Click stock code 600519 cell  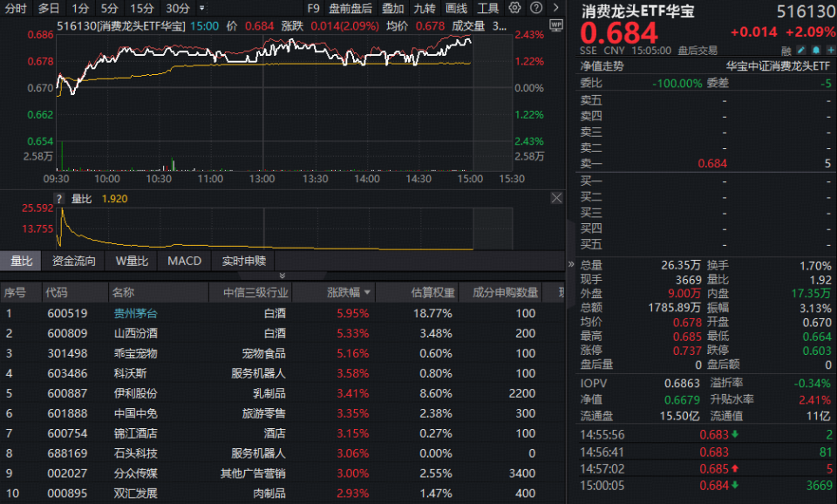coord(67,313)
